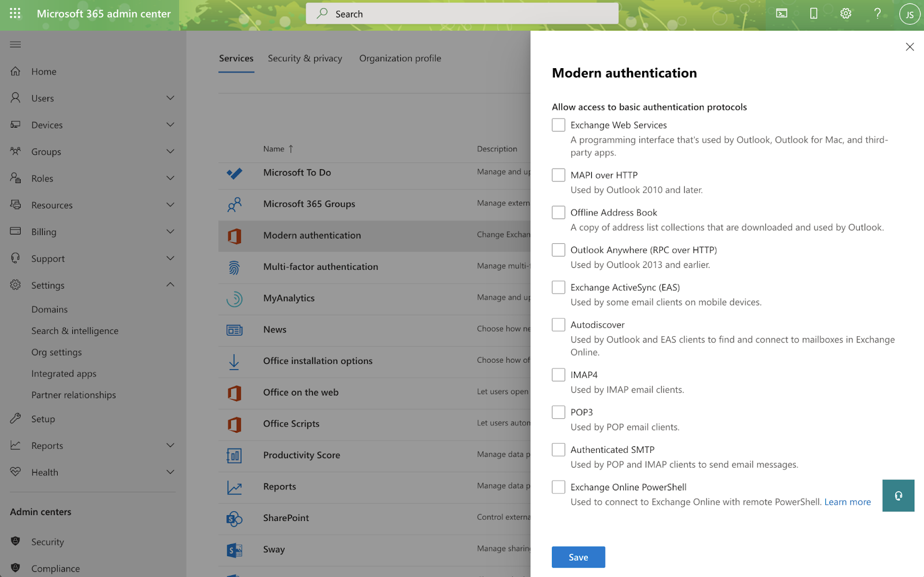The width and height of the screenshot is (924, 577).
Task: Click the Support headset icon in sidebar
Action: pyautogui.click(x=16, y=258)
